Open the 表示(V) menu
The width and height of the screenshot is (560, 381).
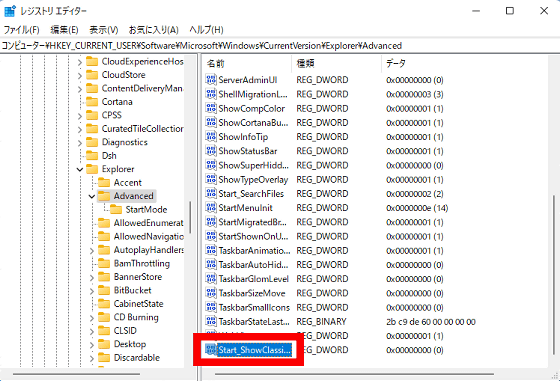click(104, 30)
